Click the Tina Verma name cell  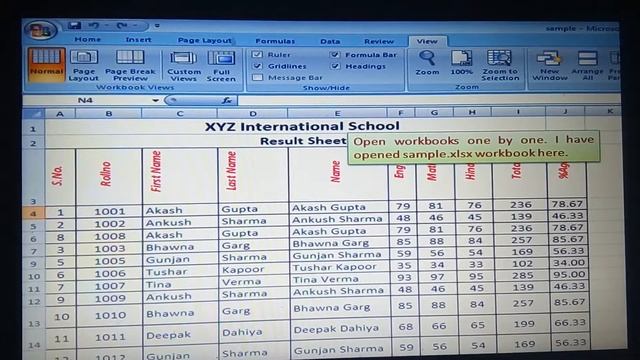pyautogui.click(x=339, y=280)
